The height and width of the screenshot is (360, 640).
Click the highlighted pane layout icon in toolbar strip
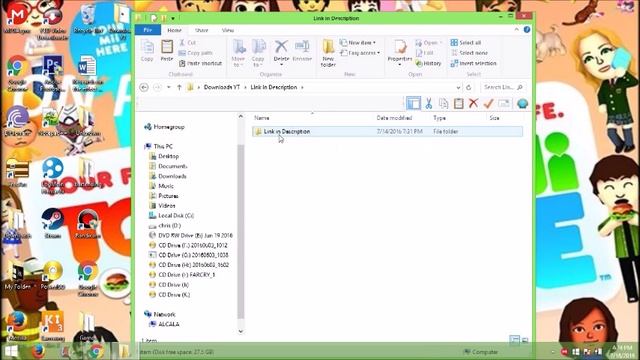pyautogui.click(x=413, y=103)
